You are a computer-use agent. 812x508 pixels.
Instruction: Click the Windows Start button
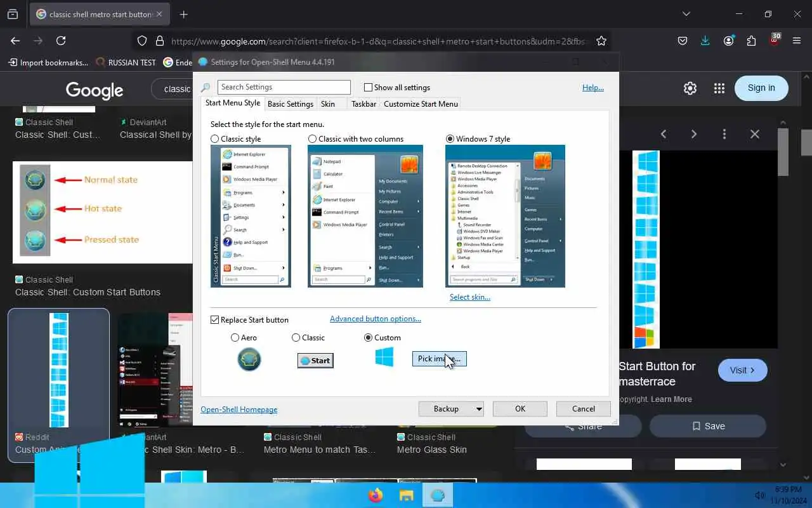(x=89, y=471)
